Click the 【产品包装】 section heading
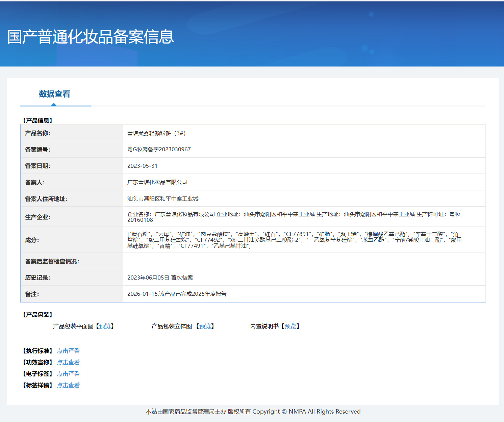This screenshot has height=422, width=504. click(37, 315)
